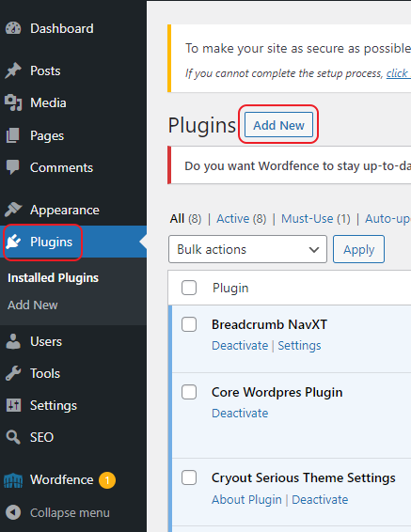Check the Core Wordpres Plugin box
Screen dimensions: 411x532
tap(189, 392)
